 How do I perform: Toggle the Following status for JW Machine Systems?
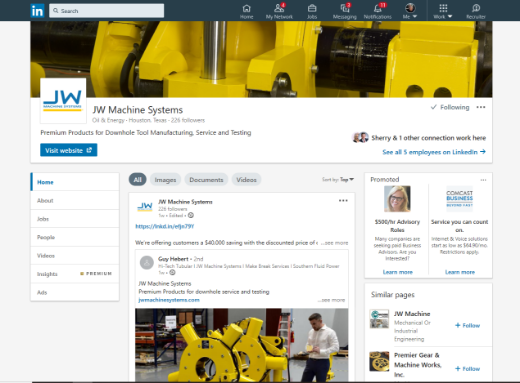(450, 107)
